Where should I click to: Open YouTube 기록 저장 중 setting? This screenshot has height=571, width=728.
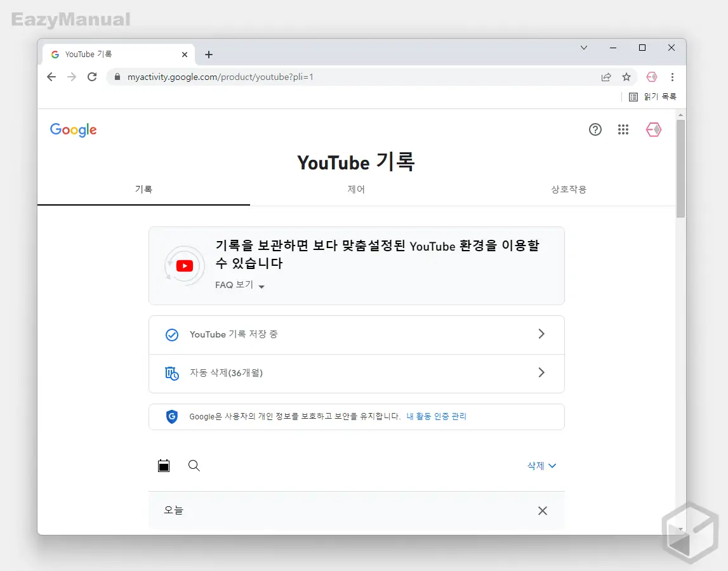tap(357, 335)
